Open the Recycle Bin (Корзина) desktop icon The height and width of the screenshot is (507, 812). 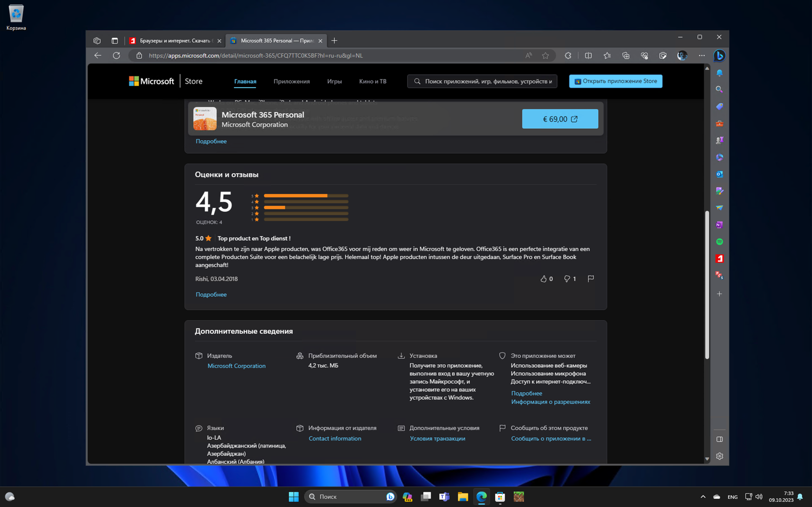16,17
